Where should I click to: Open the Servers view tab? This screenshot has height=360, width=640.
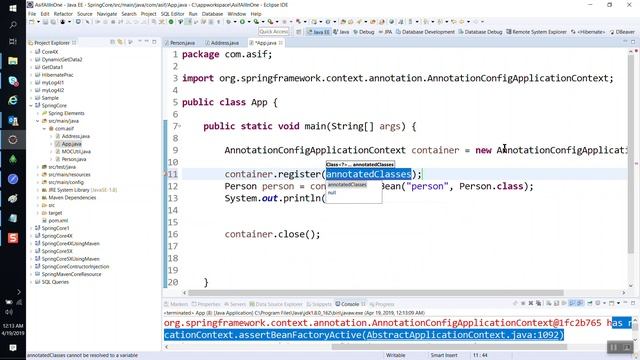tap(235, 304)
